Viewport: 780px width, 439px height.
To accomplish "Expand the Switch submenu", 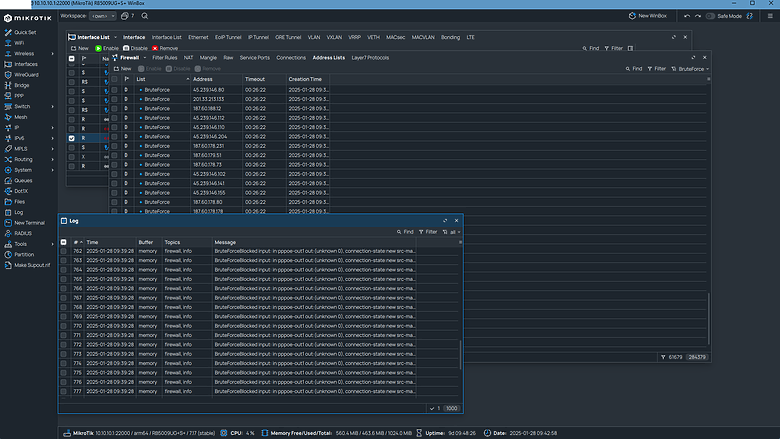I will click(x=52, y=106).
